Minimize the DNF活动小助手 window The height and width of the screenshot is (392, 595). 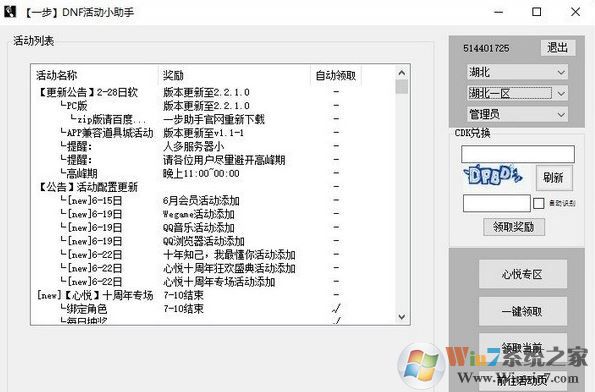click(499, 12)
